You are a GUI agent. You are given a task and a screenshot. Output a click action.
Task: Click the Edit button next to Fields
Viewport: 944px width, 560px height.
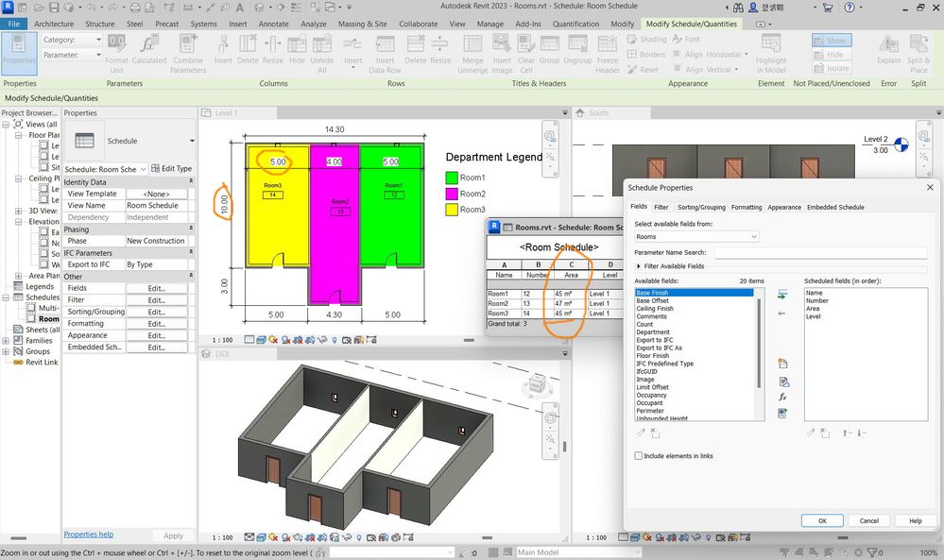(157, 288)
